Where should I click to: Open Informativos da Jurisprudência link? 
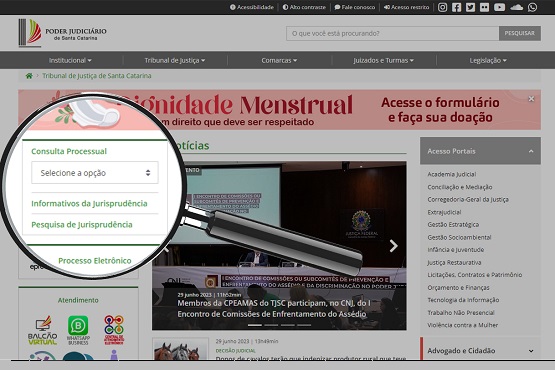(89, 204)
